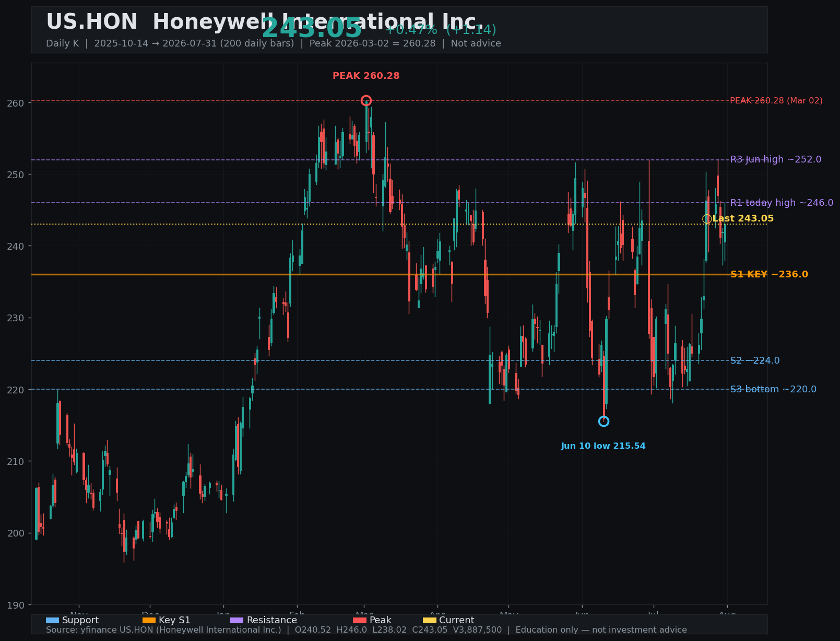Screen dimensions: 840x641
Task: Click the "R1 today high ~246.0" label
Action: tap(782, 203)
